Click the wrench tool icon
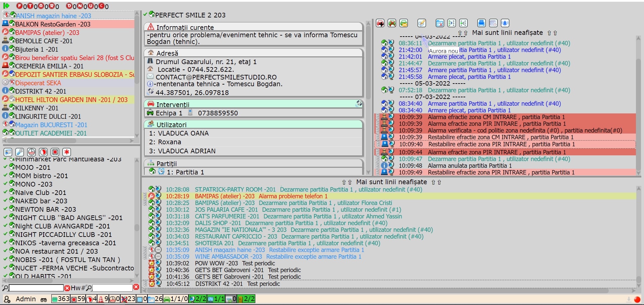This screenshot has width=644, height=305. [20, 152]
